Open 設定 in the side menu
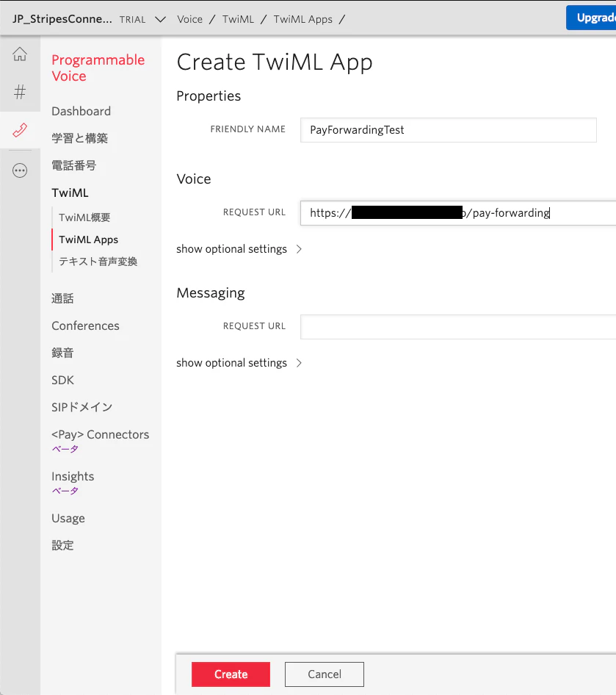 [x=62, y=545]
